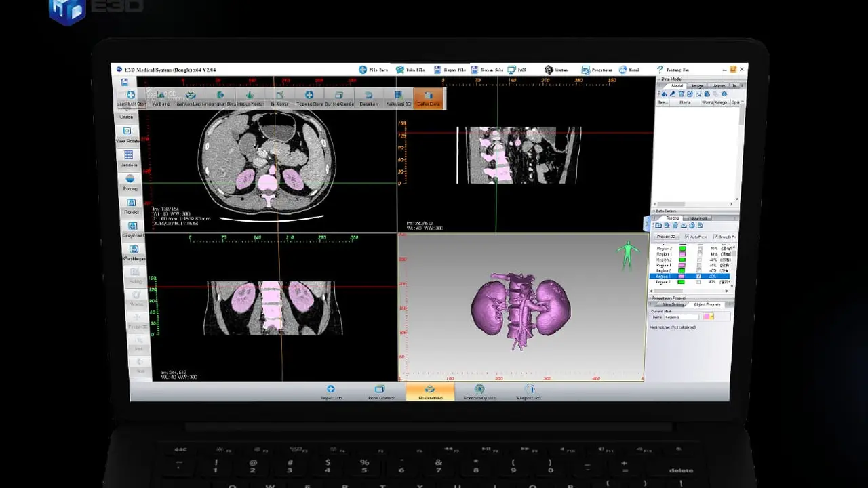
Task: Click the Isi Kontur tool
Action: (279, 98)
